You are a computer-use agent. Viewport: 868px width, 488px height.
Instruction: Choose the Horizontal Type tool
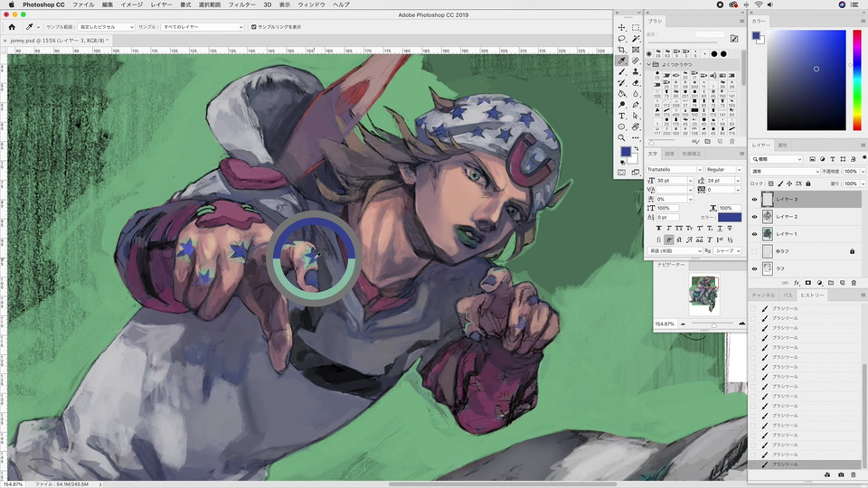click(x=622, y=116)
